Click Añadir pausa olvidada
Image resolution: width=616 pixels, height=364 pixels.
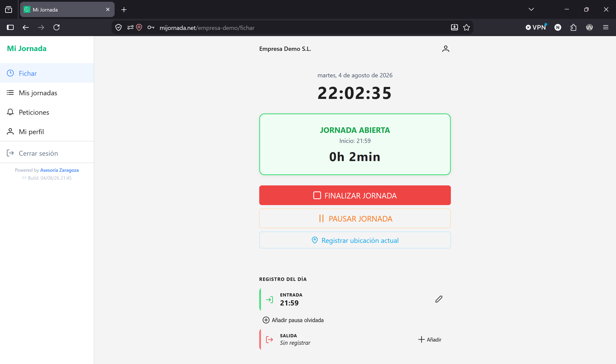click(293, 320)
